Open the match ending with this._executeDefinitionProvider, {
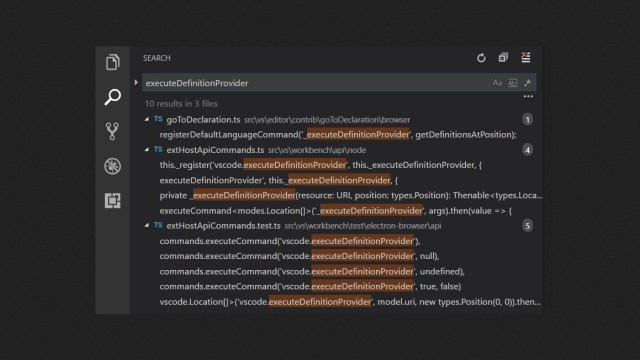 point(279,180)
